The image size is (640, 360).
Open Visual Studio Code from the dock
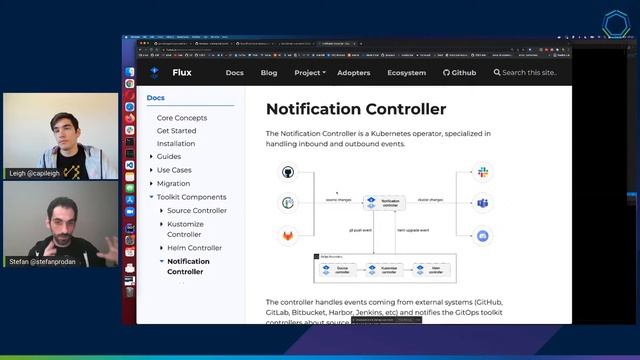click(130, 165)
